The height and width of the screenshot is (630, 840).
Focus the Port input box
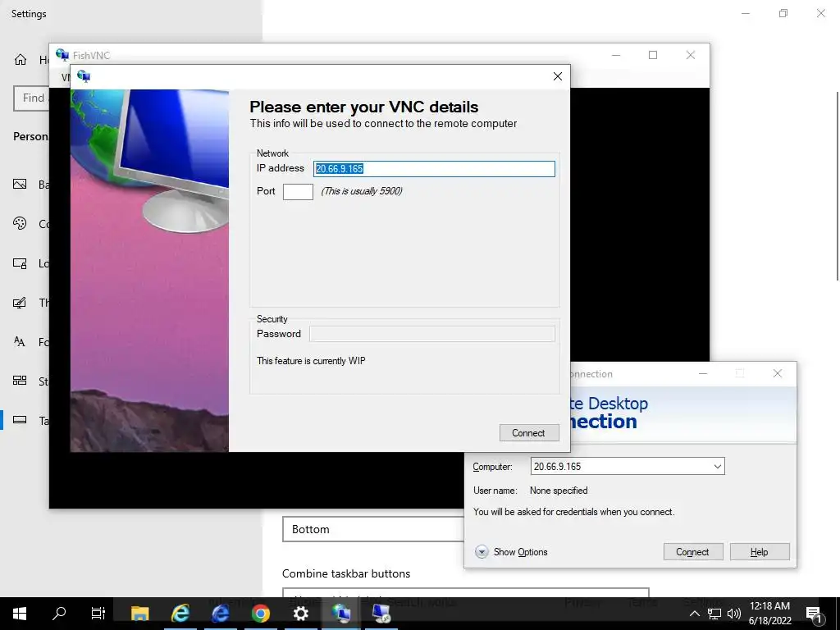click(x=298, y=191)
